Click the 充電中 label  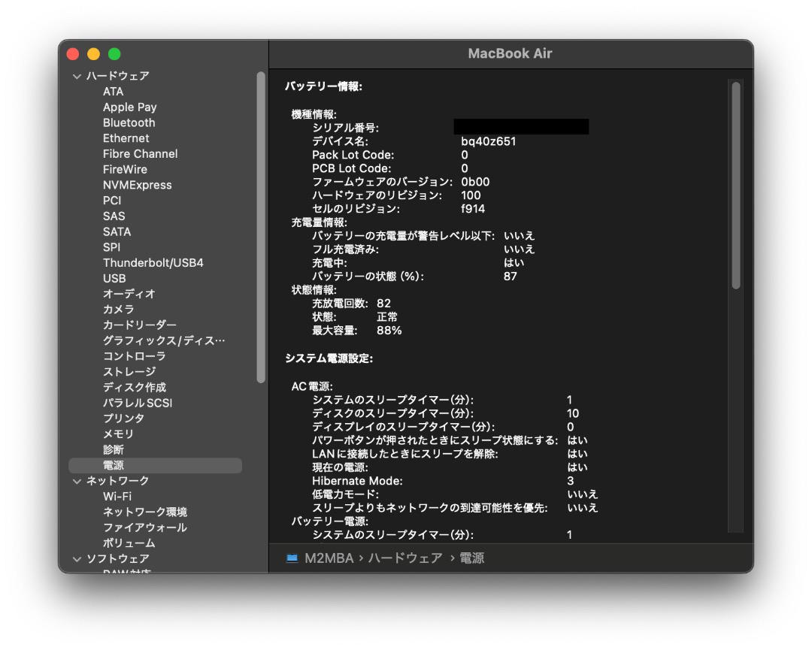pyautogui.click(x=329, y=263)
